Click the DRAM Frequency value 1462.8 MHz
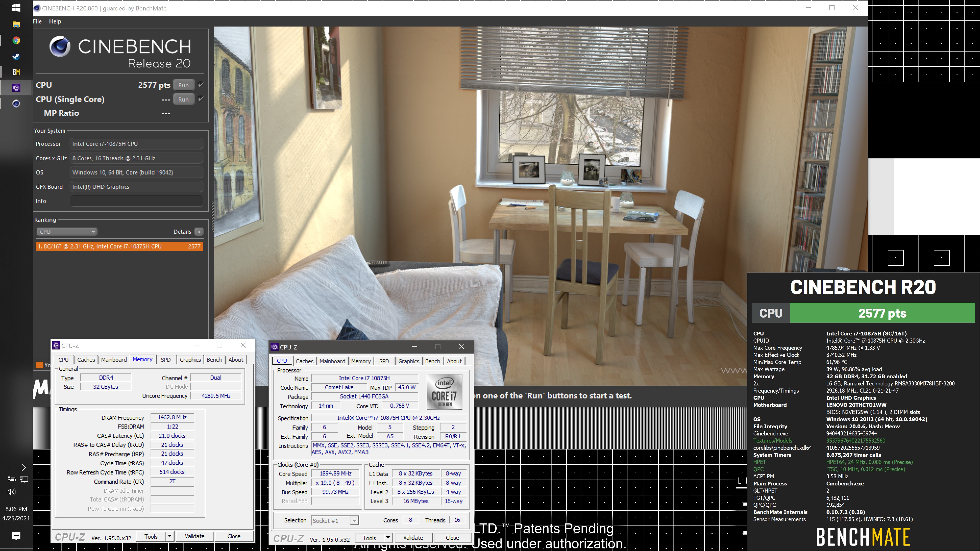 (172, 417)
